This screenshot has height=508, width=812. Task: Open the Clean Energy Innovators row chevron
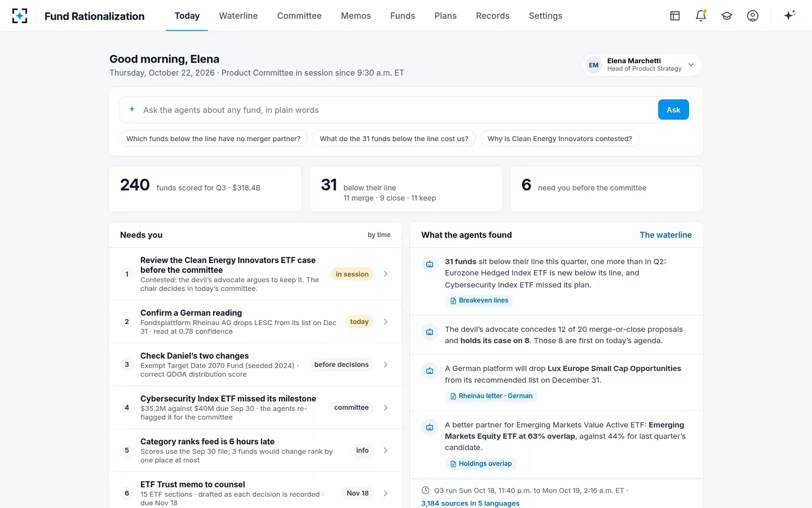(386, 274)
